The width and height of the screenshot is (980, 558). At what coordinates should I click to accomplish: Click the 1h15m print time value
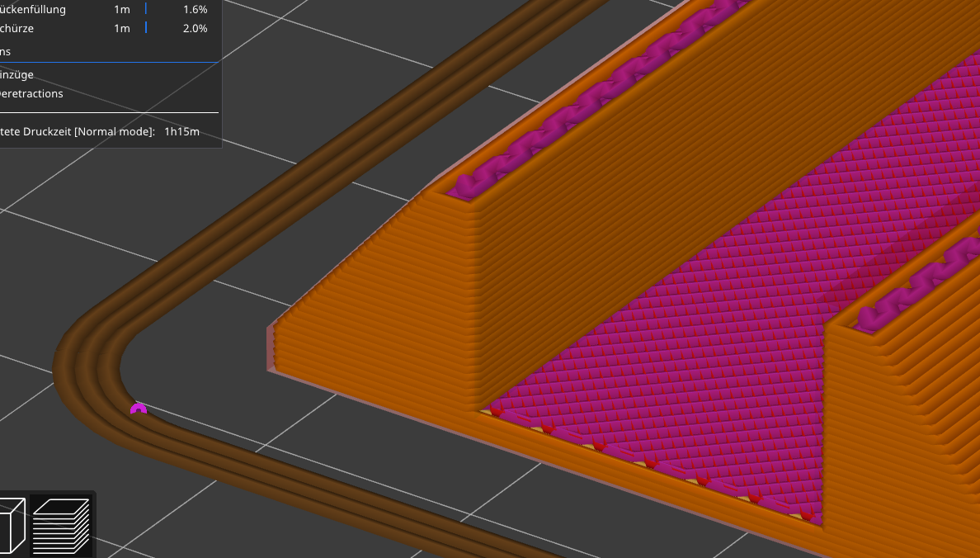pyautogui.click(x=181, y=131)
